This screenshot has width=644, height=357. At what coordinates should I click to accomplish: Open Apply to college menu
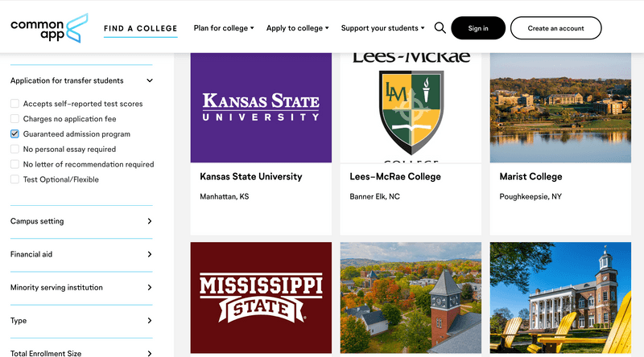tap(297, 28)
